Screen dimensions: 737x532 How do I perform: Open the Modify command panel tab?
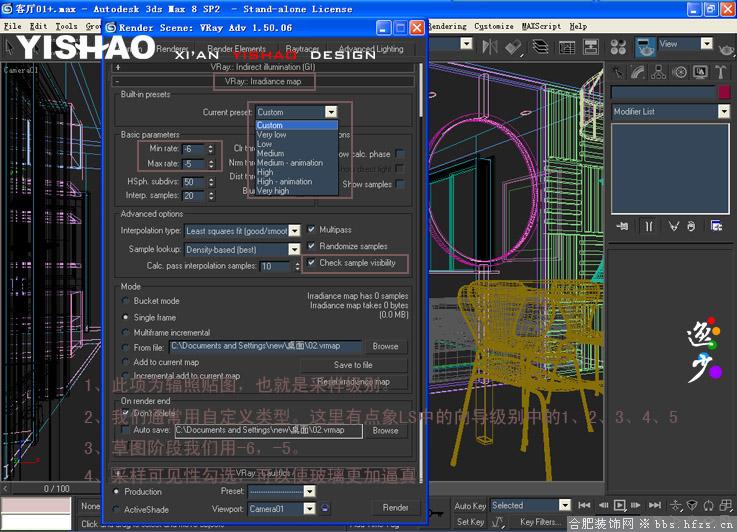pos(638,72)
